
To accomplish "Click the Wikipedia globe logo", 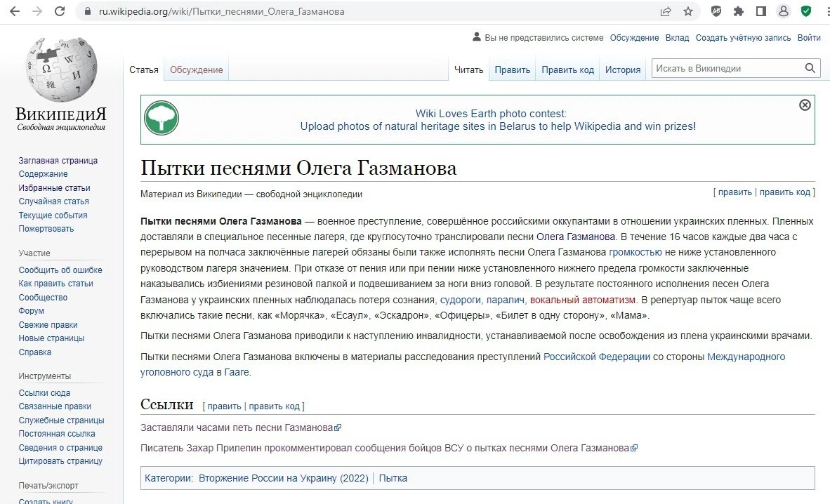I will click(61, 69).
